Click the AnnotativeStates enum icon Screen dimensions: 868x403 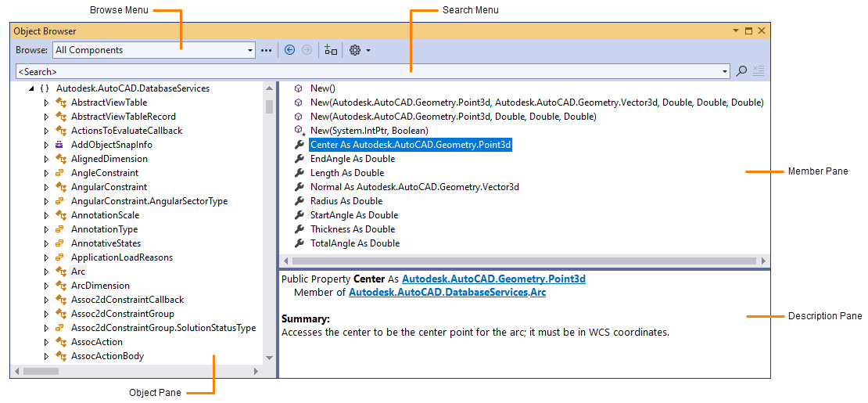point(59,243)
